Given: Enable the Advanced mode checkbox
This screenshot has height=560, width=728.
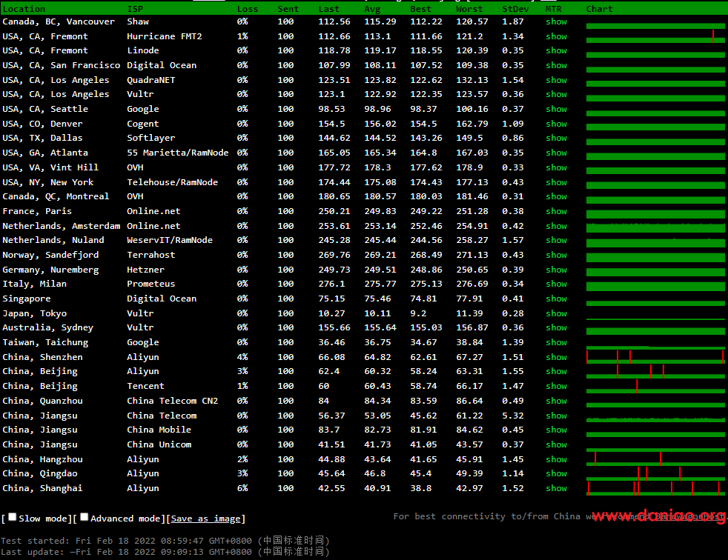Looking at the screenshot, I should click(84, 517).
